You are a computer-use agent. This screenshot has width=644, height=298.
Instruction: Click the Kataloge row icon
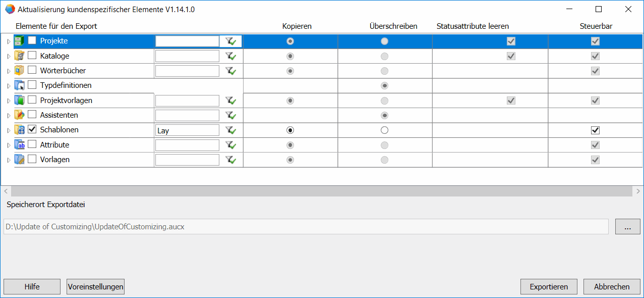[x=20, y=56]
